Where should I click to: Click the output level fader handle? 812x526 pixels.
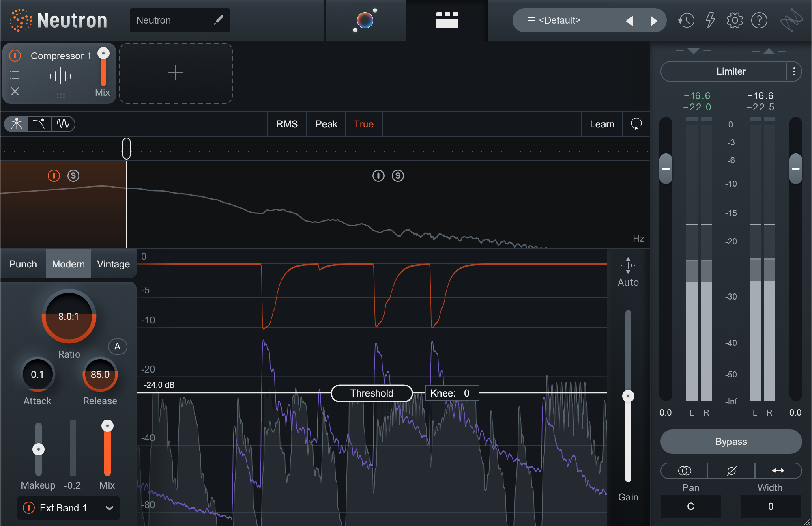796,168
